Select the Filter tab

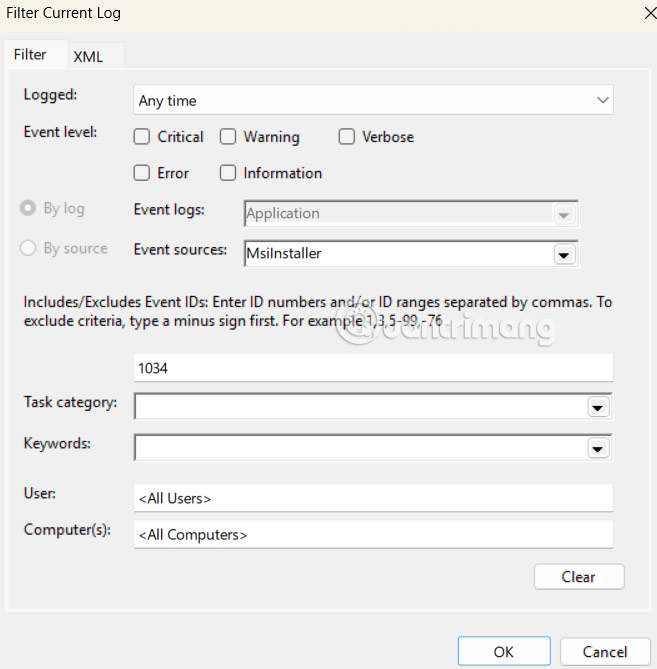(x=30, y=55)
